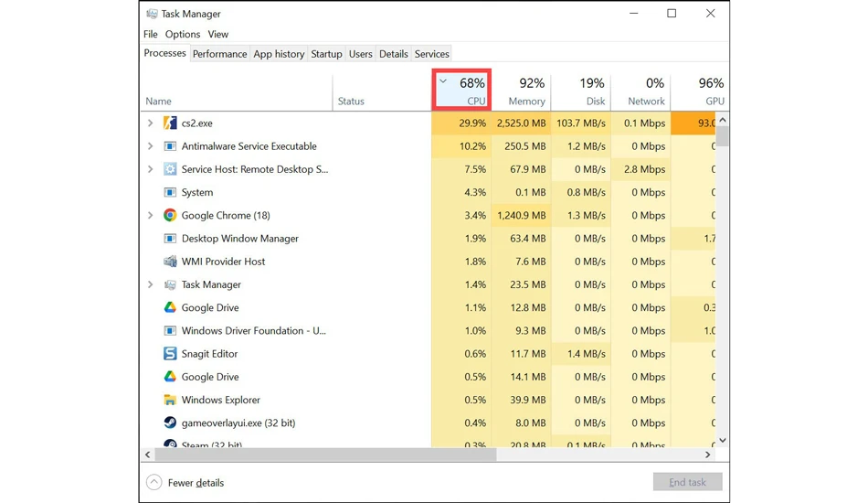Switch to the Services tab

(x=432, y=54)
